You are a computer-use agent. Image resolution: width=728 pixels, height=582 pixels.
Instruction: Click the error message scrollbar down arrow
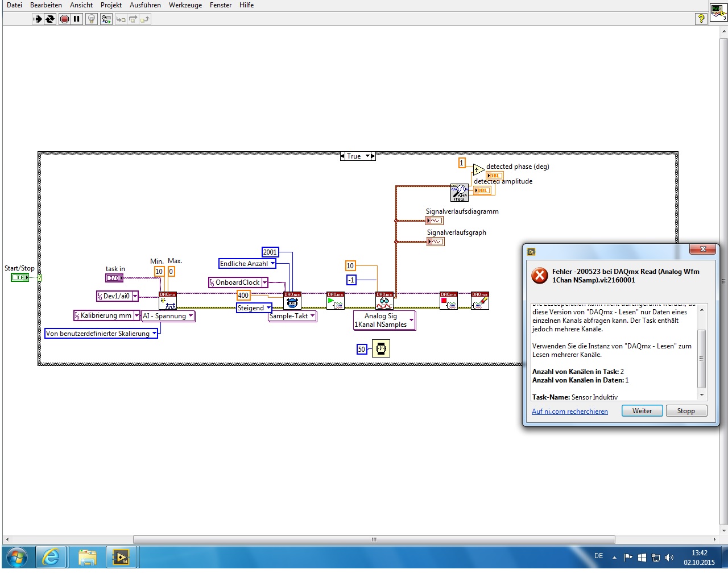pyautogui.click(x=702, y=395)
